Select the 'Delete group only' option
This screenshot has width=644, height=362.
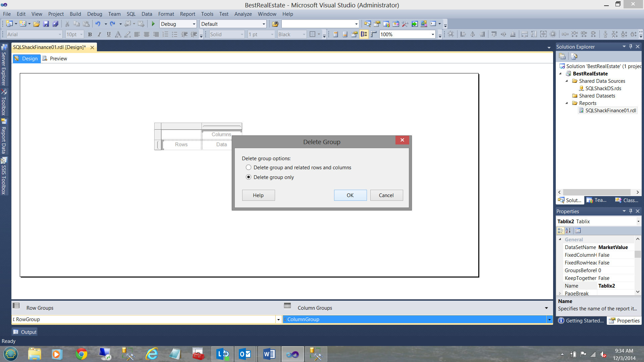click(249, 177)
